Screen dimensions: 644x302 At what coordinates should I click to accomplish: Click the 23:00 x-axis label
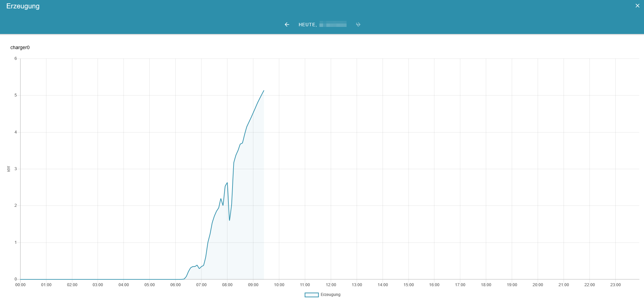tap(615, 285)
